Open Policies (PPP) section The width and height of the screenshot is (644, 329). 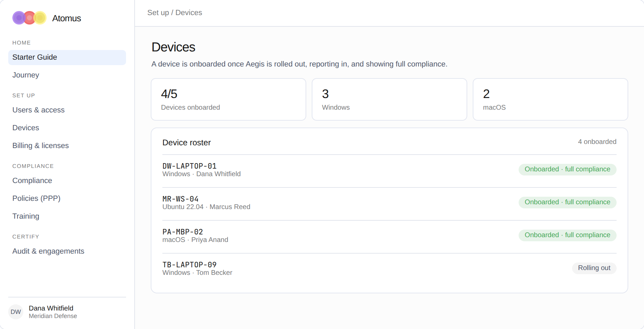coord(67,199)
